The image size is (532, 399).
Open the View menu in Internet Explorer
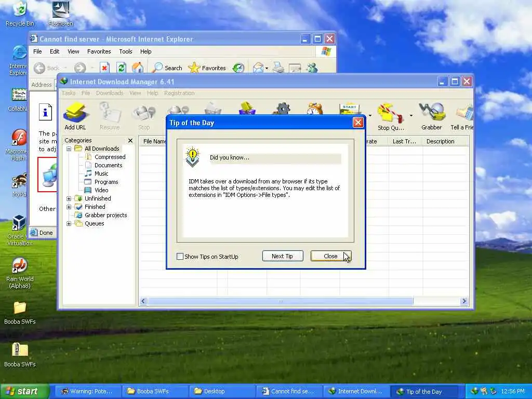tap(73, 51)
